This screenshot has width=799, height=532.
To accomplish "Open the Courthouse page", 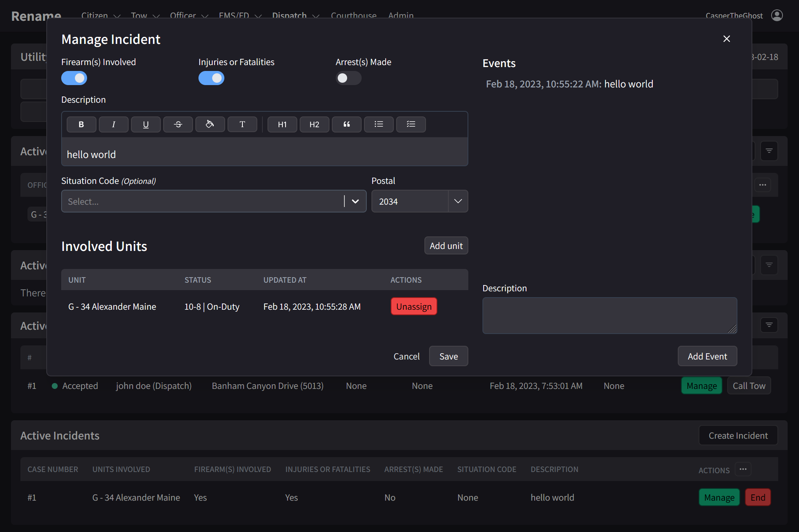I will 353,15.
